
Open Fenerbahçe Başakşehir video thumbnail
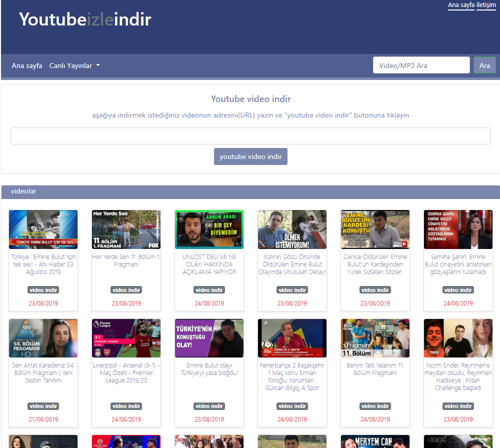click(x=292, y=338)
